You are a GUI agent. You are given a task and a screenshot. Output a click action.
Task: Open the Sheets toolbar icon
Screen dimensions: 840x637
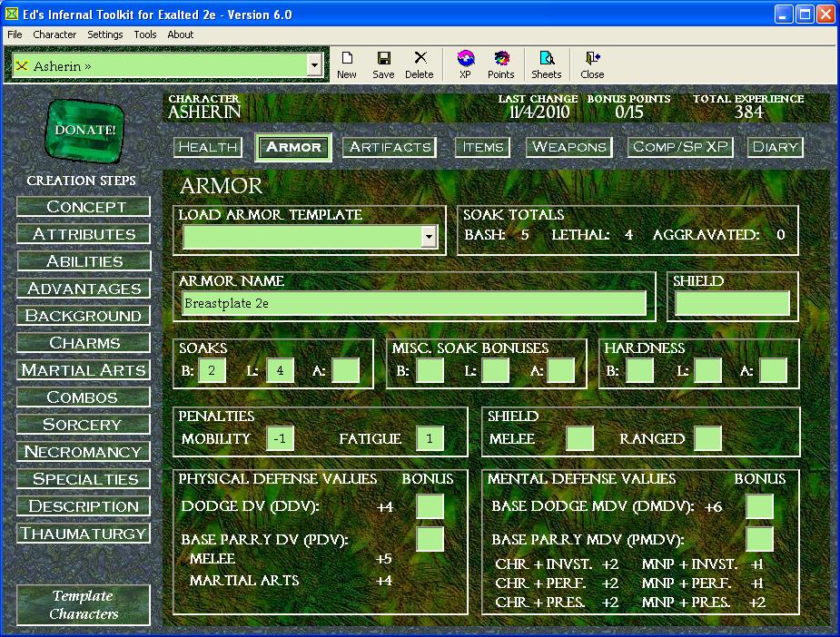click(x=547, y=65)
